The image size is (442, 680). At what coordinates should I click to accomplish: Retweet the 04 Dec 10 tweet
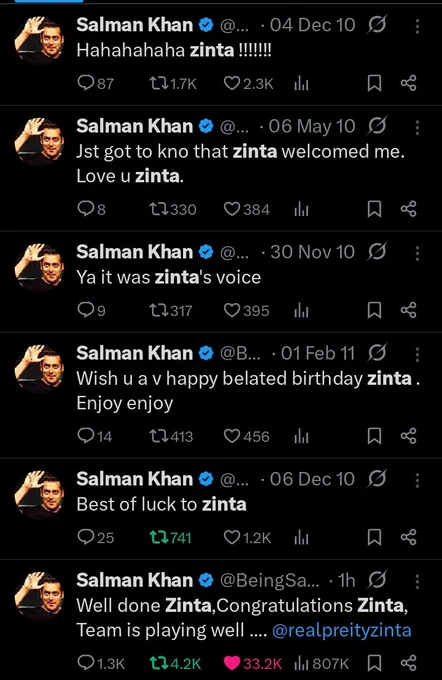tap(173, 83)
